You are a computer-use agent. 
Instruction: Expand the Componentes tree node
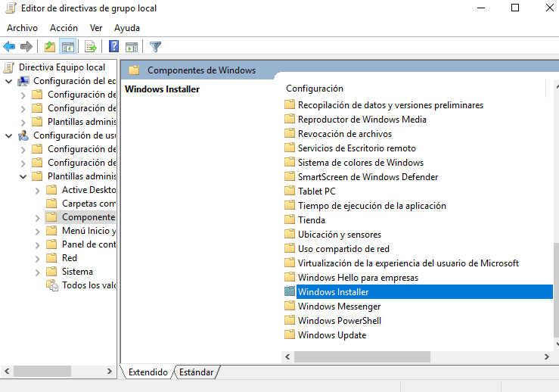point(37,218)
